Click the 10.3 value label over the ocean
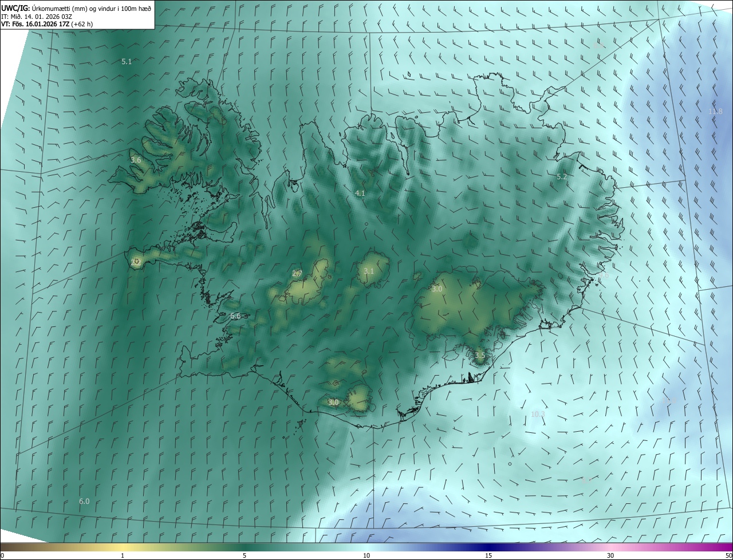This screenshot has width=733, height=560. [x=538, y=414]
